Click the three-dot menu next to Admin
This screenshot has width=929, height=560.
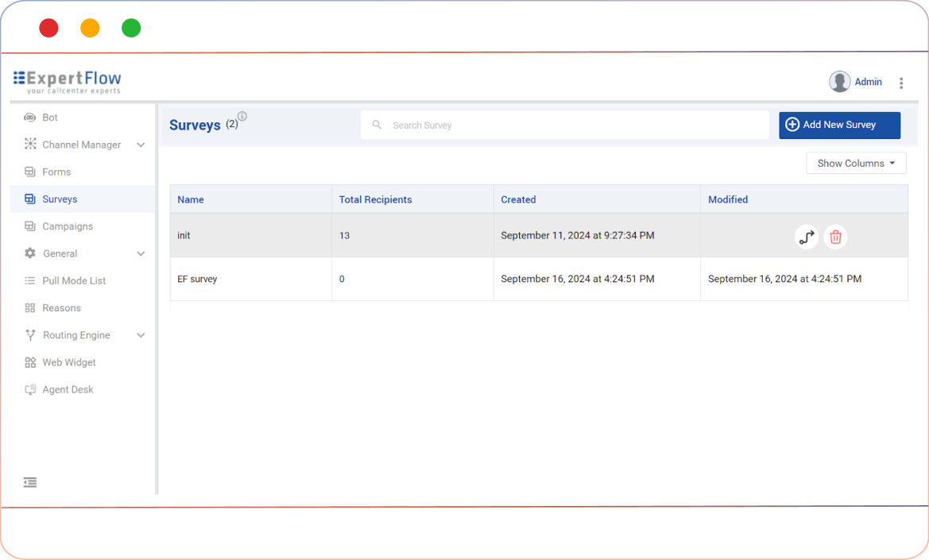(901, 83)
